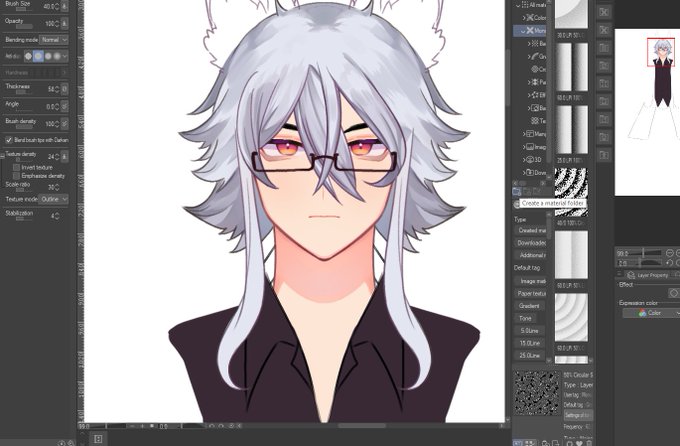Screen dimensions: 680x446
Task: Enable the Emphasize density checkbox
Action: point(16,176)
